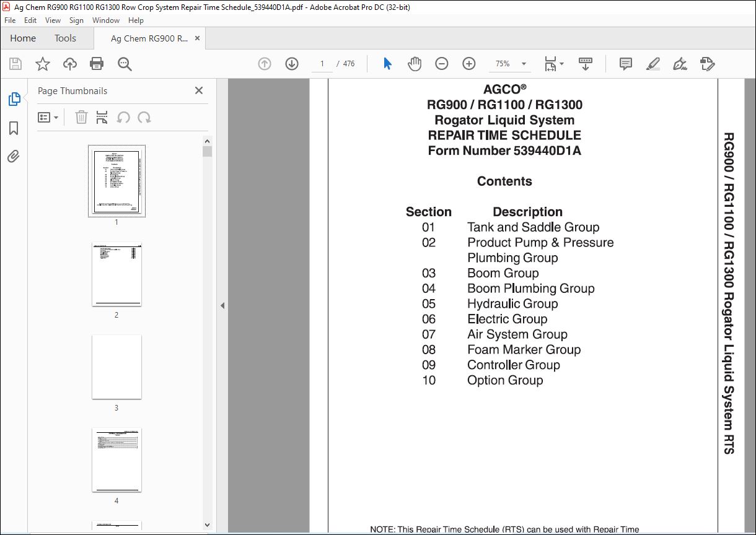Viewport: 756px width, 535px height.
Task: Click the 'REPAIR TIME SCHEDULE' heading
Action: click(x=504, y=135)
